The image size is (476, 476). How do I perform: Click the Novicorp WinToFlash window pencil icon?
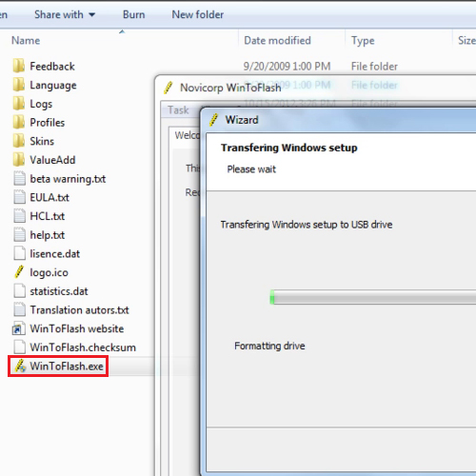(x=169, y=88)
